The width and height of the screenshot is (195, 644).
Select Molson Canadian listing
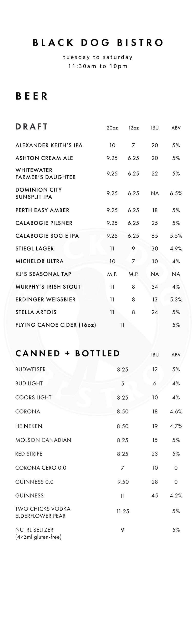[43, 440]
